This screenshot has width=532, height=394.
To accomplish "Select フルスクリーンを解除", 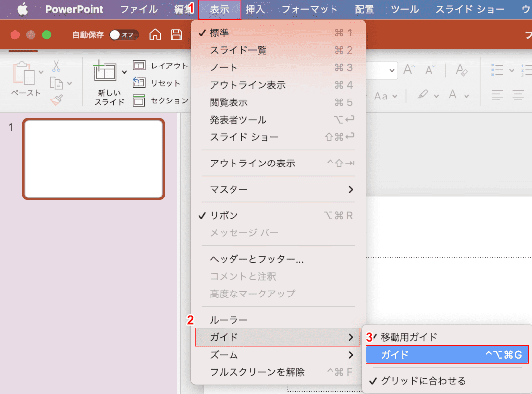I will click(x=278, y=372).
